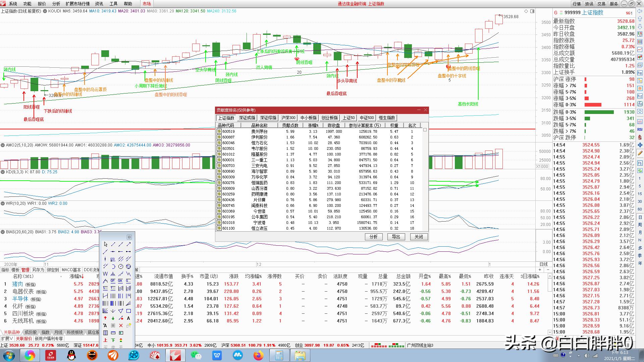Switch to 创业板指 tab in contribution dialog

pos(329,118)
